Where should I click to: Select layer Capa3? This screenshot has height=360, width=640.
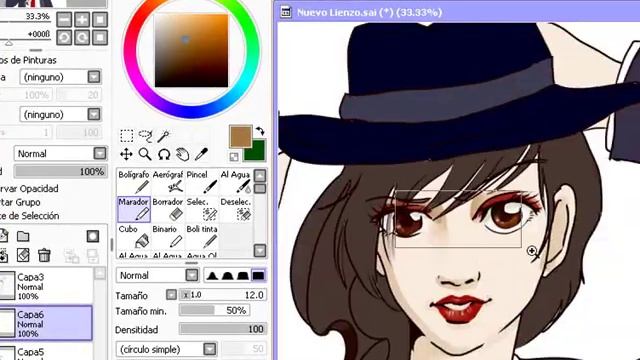(x=46, y=286)
